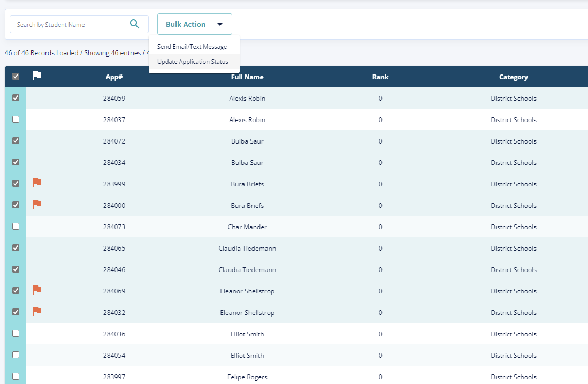Choose Send Email/Text Message option

click(x=192, y=47)
